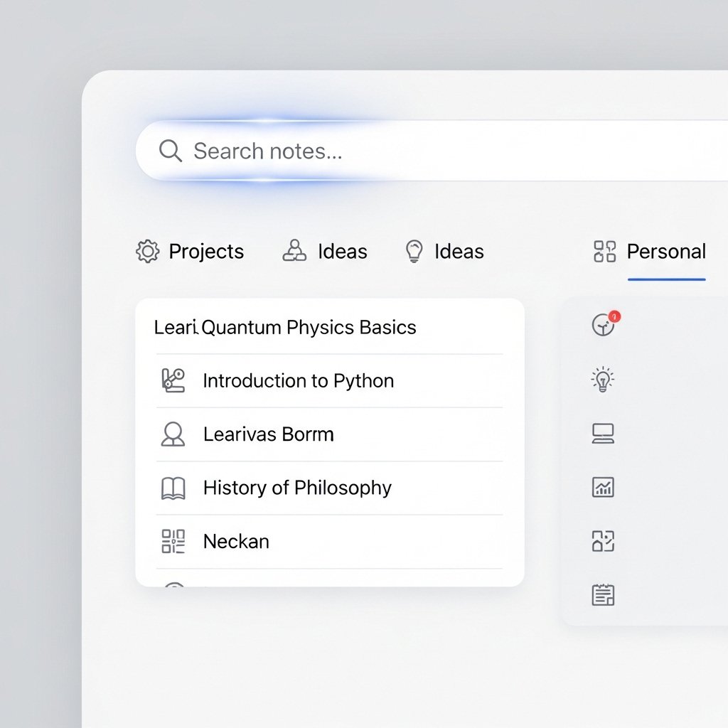The width and height of the screenshot is (728, 728).
Task: Open the Ideas tab with people icon
Action: (325, 252)
